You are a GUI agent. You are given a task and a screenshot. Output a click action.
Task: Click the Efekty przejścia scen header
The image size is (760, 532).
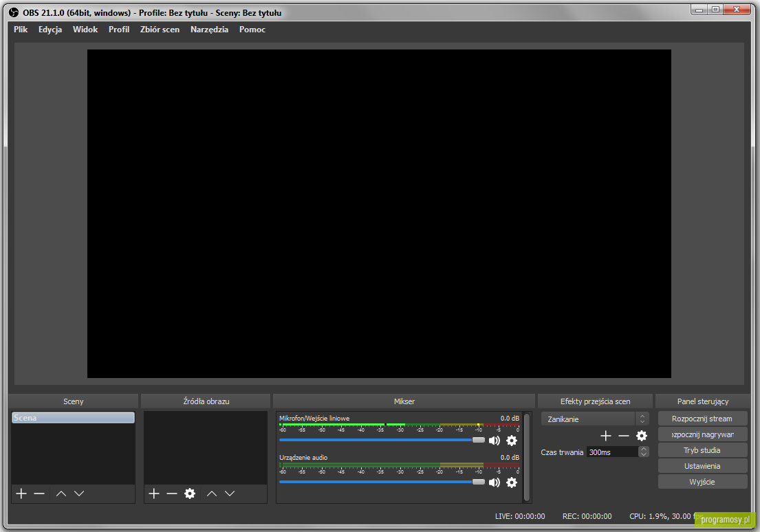point(595,401)
